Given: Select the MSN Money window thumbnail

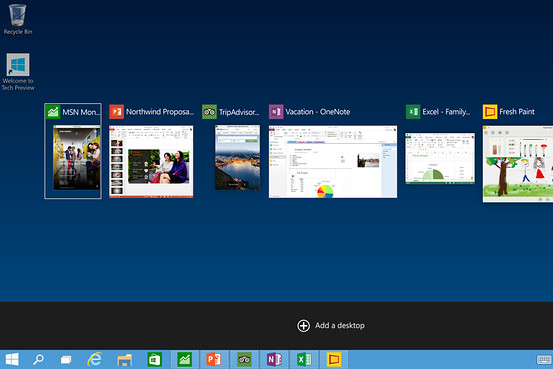Looking at the screenshot, I should point(77,157).
